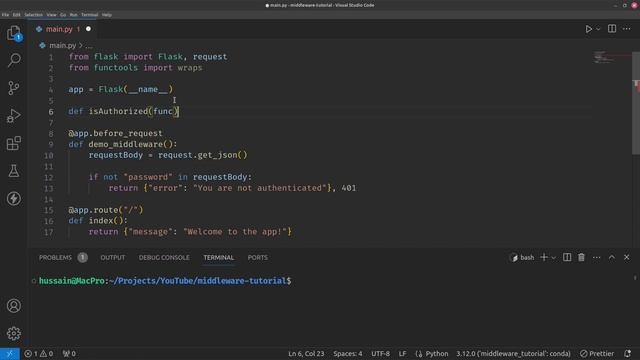Open the Edit menu
Viewport: 640px width, 360px height.
point(16,15)
